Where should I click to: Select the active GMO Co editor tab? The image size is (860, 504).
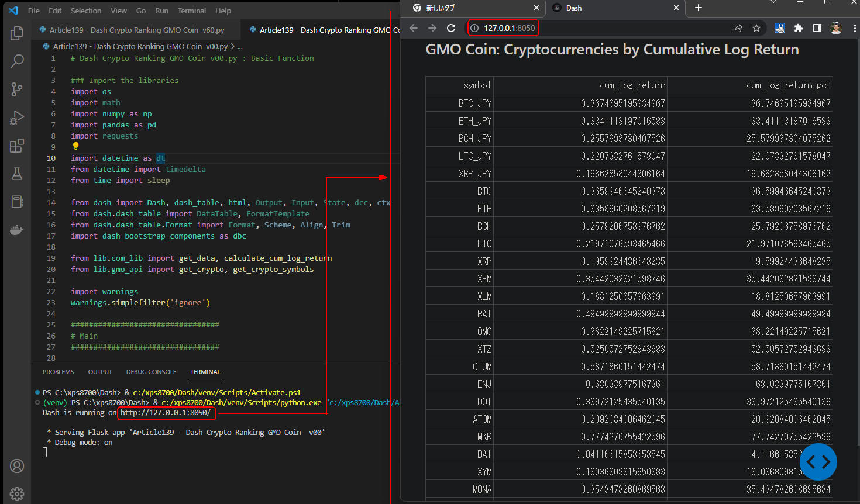(321, 30)
